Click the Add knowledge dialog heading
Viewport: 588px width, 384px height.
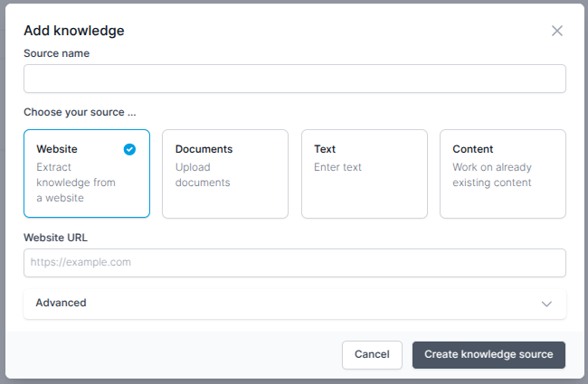coord(74,31)
